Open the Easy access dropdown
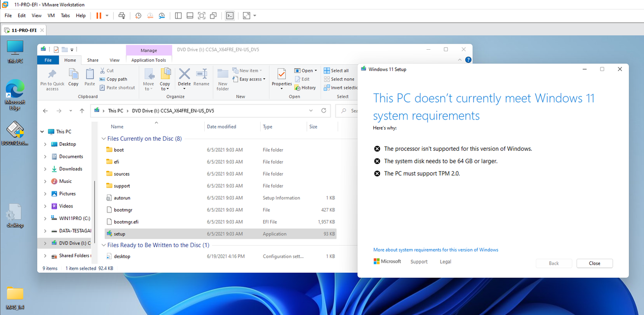This screenshot has height=315, width=644. coord(249,79)
